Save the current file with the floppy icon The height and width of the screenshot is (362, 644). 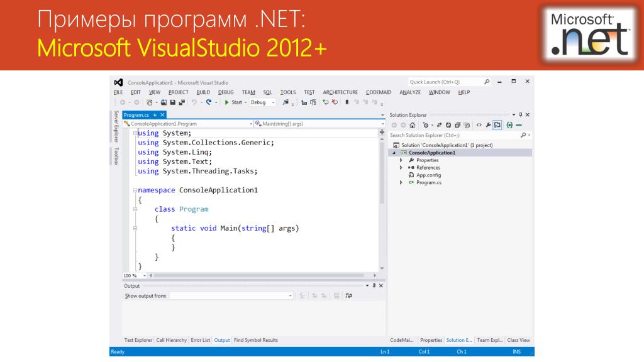click(x=173, y=102)
